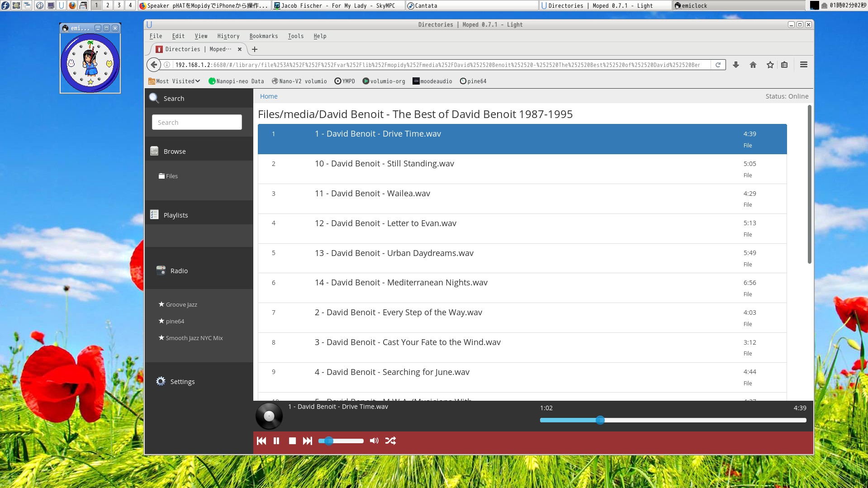Viewport: 868px width, 488px height.
Task: Click the Firefox hamburger menu icon
Action: click(803, 65)
